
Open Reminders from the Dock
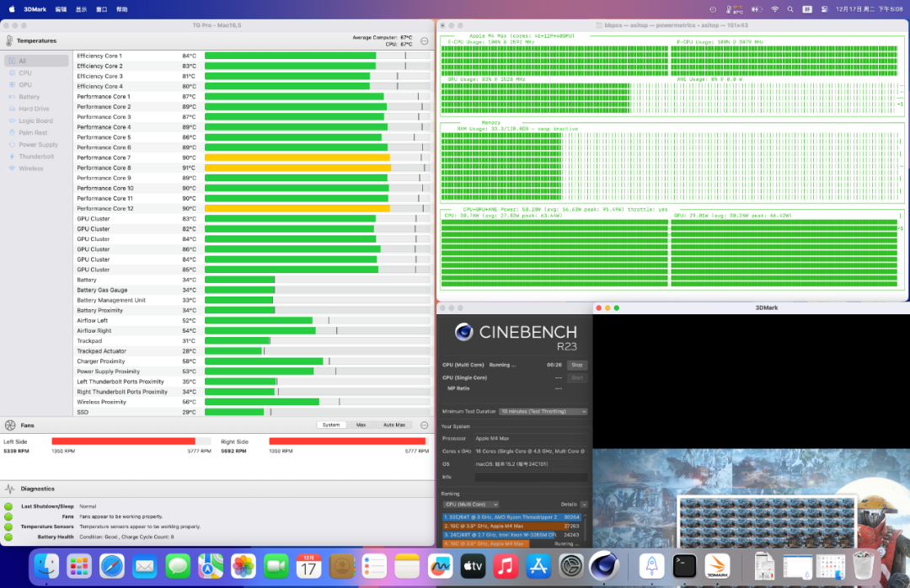[374, 566]
